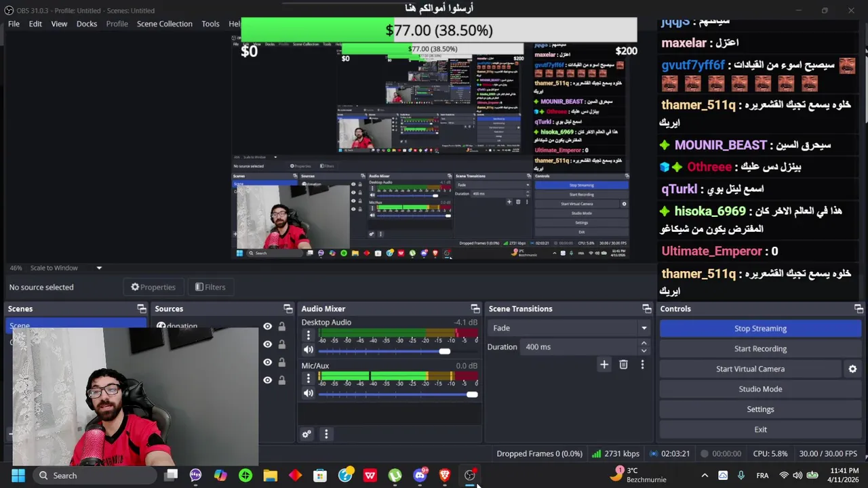Remove the configurable transition via trash icon

(x=624, y=365)
